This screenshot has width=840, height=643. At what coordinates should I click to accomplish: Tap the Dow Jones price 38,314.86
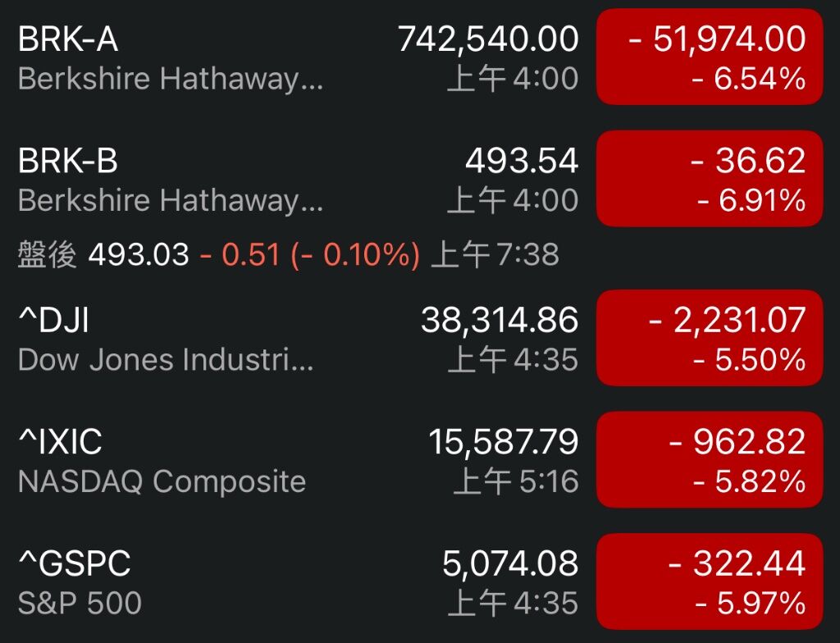tap(500, 321)
